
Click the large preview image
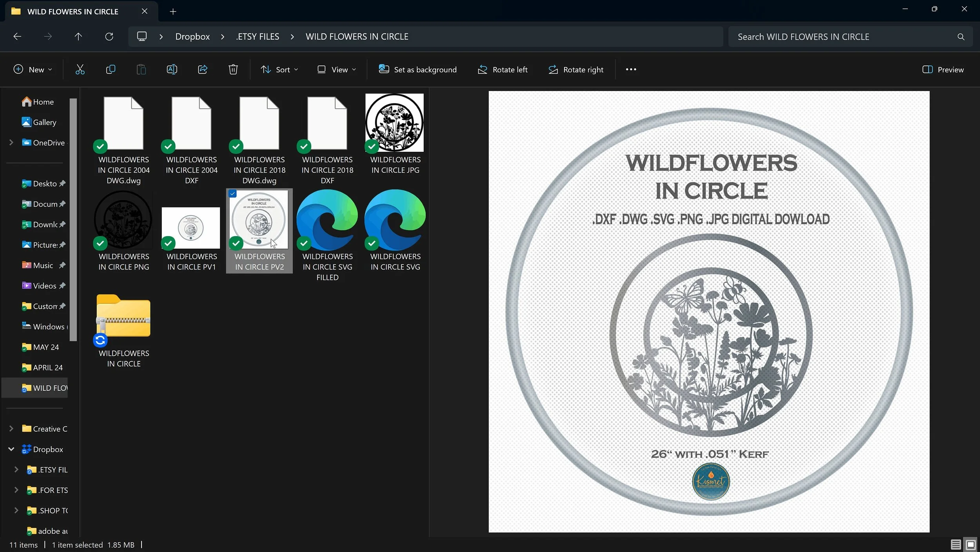coord(709,312)
